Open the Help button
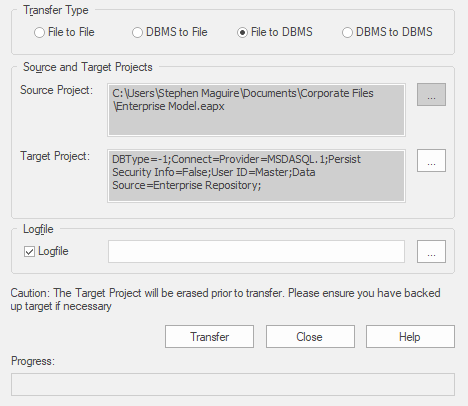 tap(410, 337)
